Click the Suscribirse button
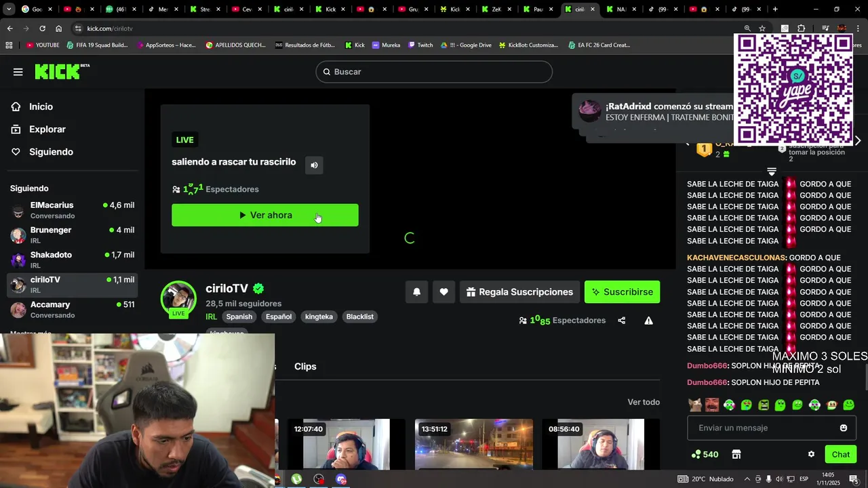The width and height of the screenshot is (868, 488). 622,292
